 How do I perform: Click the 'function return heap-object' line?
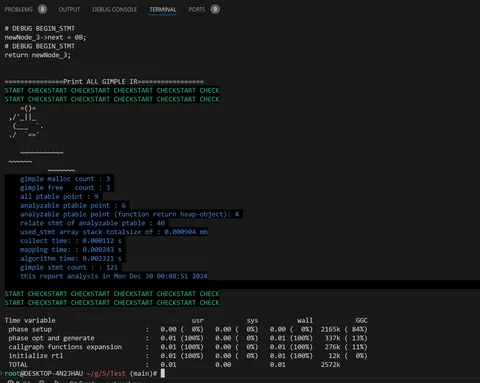pos(129,214)
